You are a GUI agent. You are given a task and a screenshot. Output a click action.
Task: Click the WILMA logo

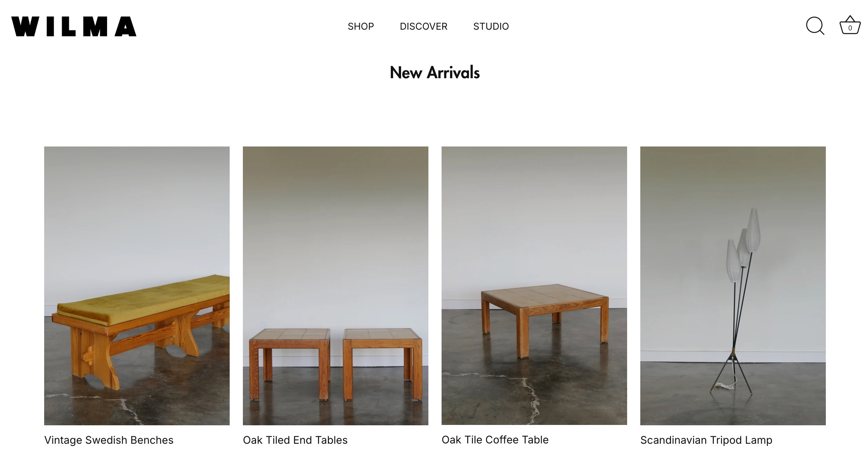click(x=74, y=26)
